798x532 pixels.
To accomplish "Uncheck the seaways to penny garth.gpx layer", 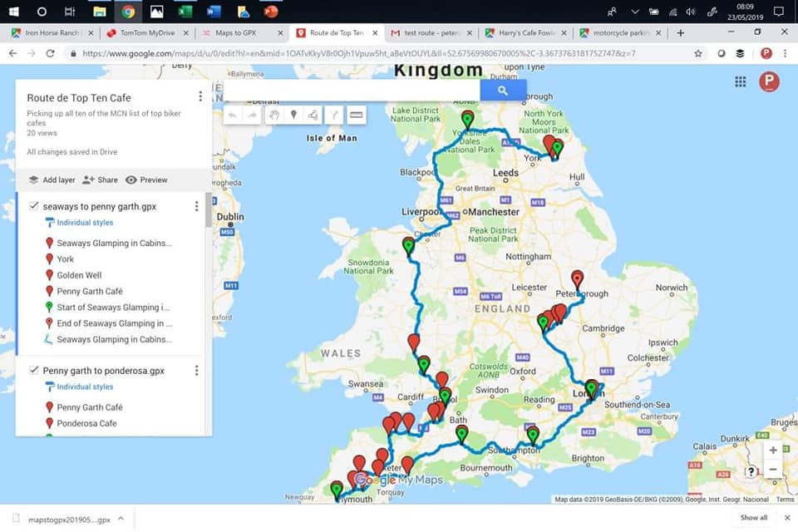I will tap(33, 206).
